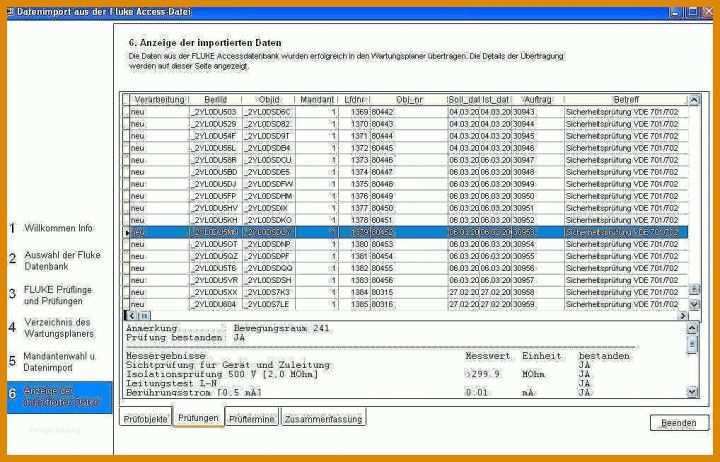Click the Messwert value '>299.9'
Viewport: 720px width, 462px height.
pyautogui.click(x=482, y=374)
